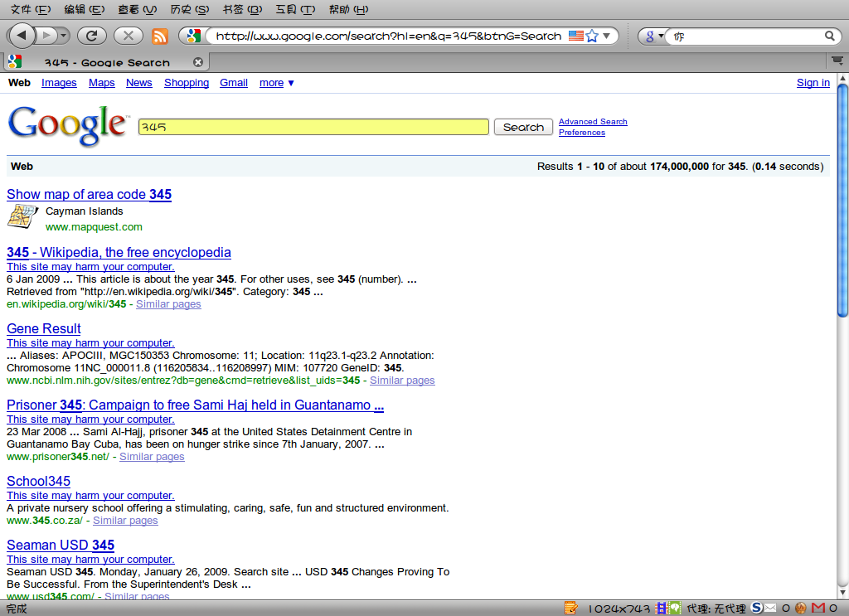This screenshot has height=616, width=849.
Task: Open the tab list button at tab bar end
Action: click(x=837, y=61)
